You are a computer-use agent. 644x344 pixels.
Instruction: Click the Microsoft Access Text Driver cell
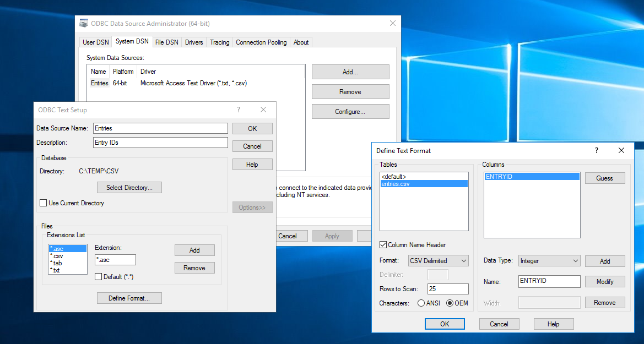point(193,83)
